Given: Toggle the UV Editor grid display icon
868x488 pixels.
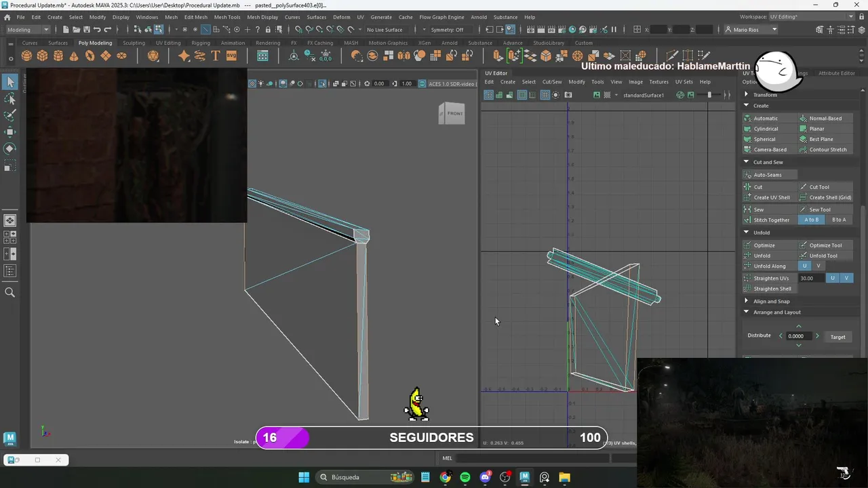Looking at the screenshot, I should [545, 95].
